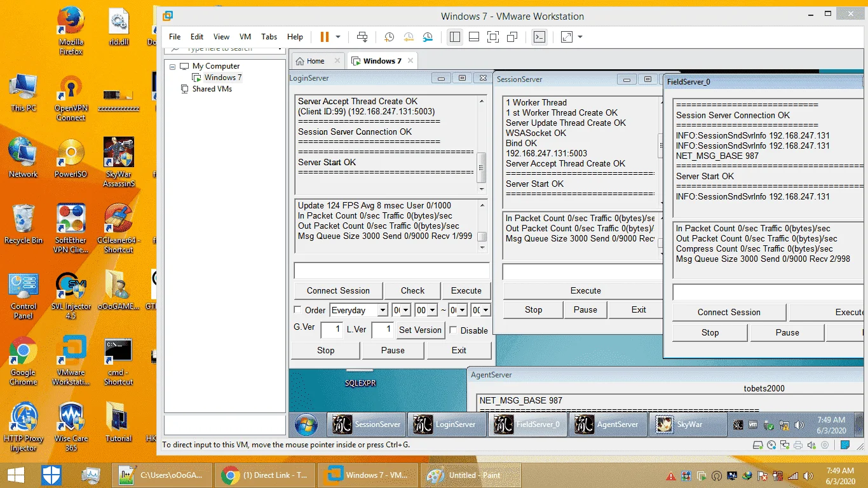Click the Check button in LoginServer

412,290
